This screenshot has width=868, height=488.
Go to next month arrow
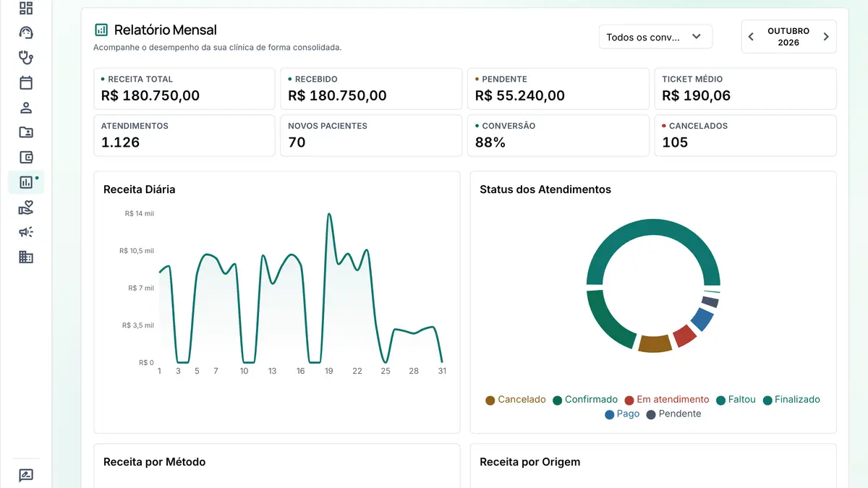tap(826, 37)
